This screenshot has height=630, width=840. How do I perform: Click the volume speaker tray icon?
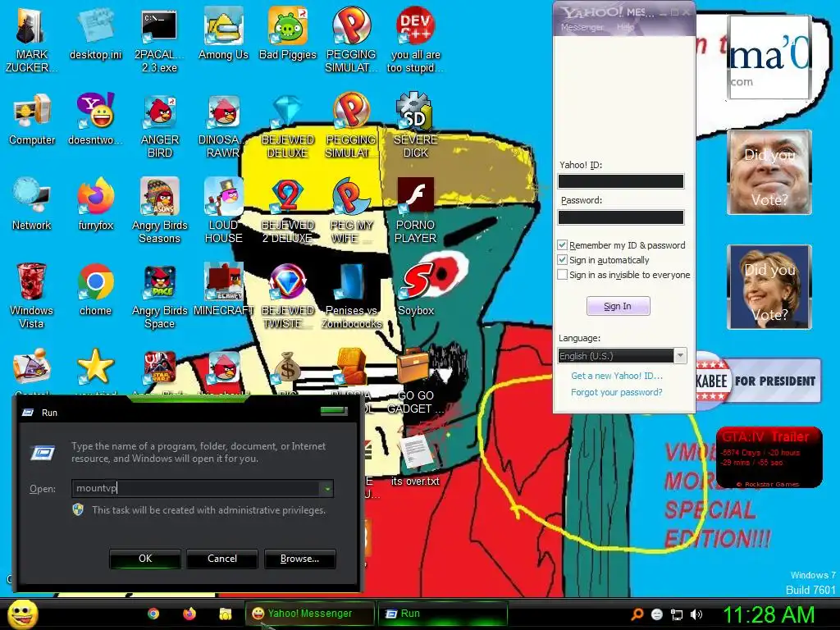click(x=696, y=614)
